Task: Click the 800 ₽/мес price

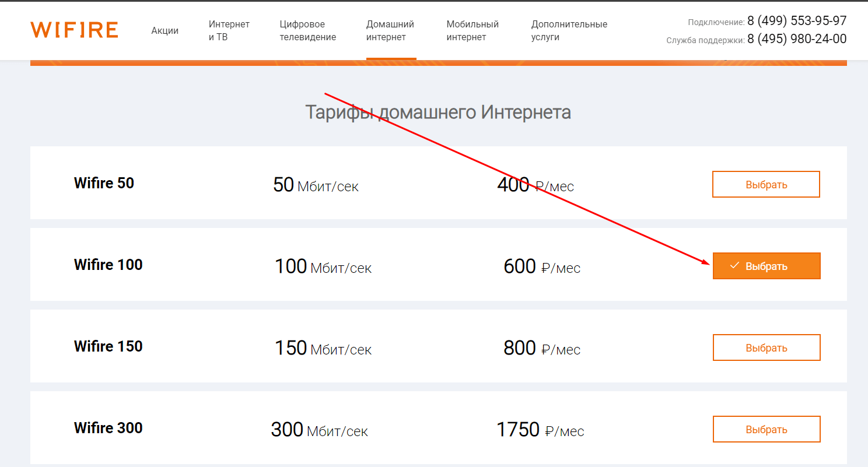Action: pyautogui.click(x=542, y=348)
